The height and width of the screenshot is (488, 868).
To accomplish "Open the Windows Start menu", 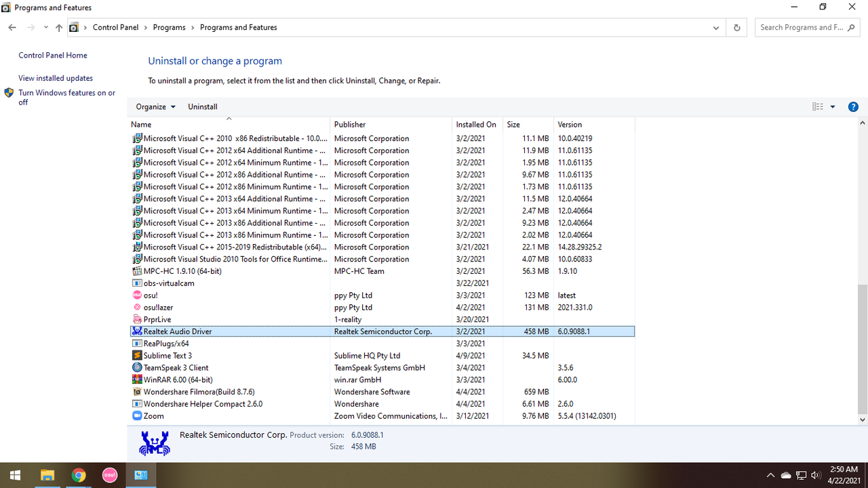I will (x=15, y=475).
